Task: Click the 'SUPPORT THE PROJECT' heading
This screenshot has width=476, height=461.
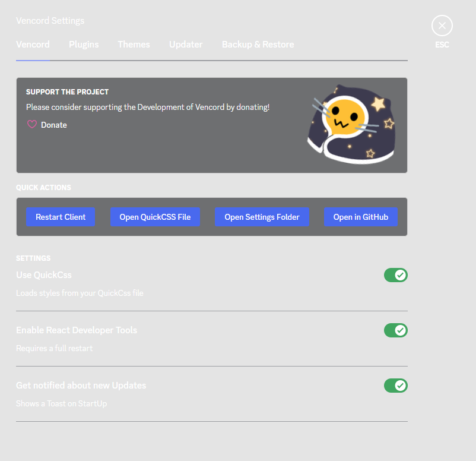Action: point(67,91)
